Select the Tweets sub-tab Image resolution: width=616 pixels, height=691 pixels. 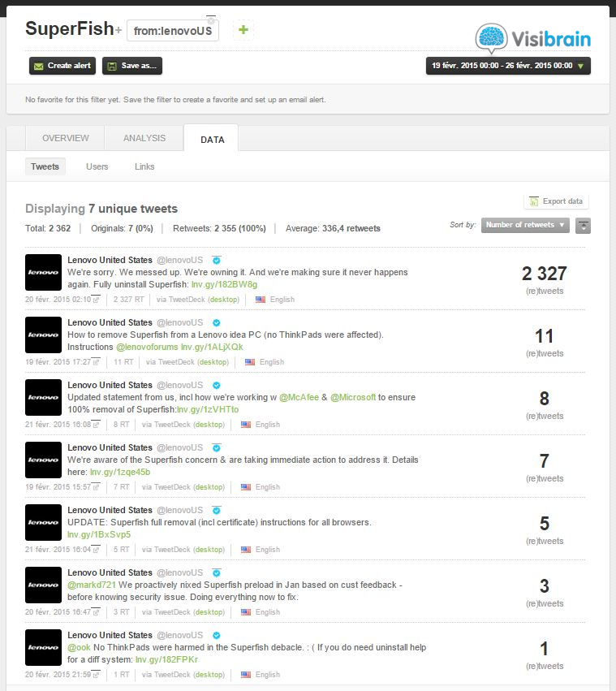[45, 166]
